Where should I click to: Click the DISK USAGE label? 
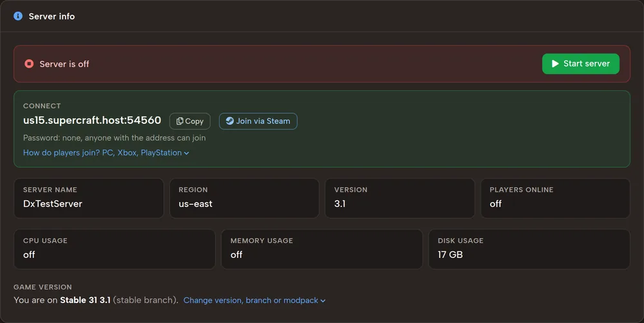[x=460, y=241]
